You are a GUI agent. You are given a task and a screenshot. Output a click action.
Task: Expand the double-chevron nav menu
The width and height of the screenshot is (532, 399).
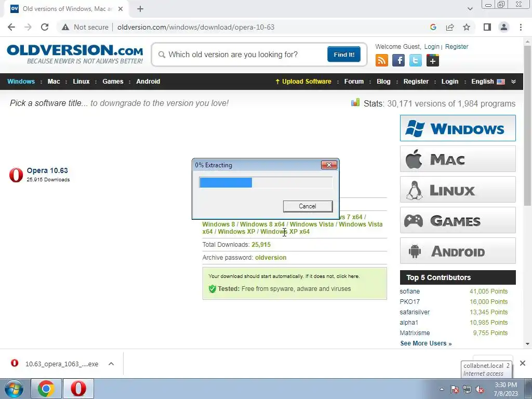tap(513, 82)
